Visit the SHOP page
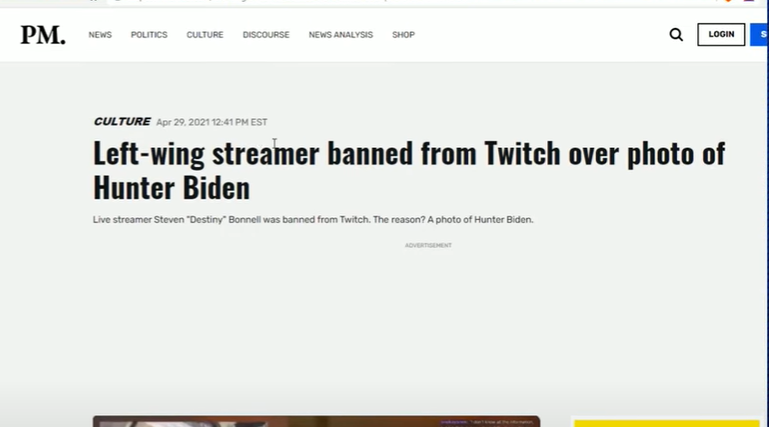769x427 pixels. pyautogui.click(x=404, y=35)
